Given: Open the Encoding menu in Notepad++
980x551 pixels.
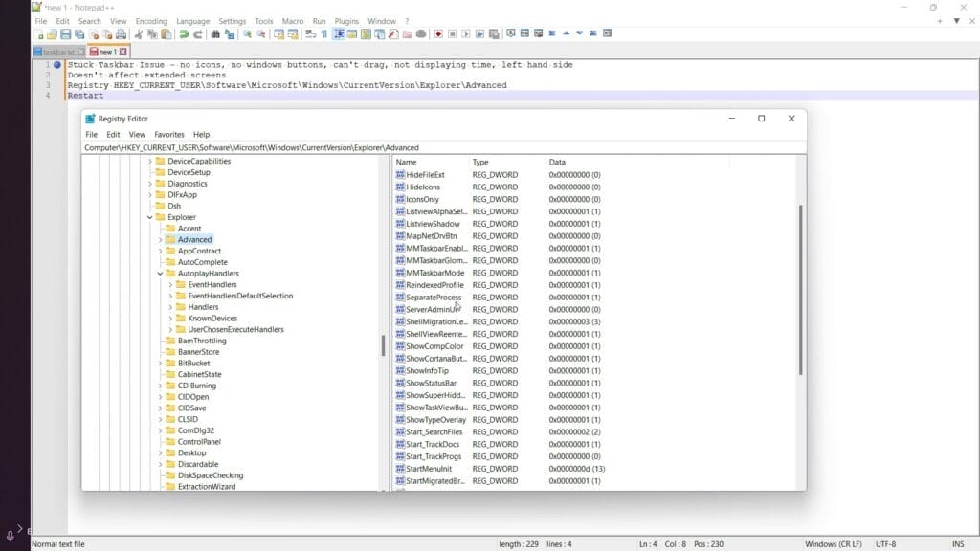Looking at the screenshot, I should (x=151, y=21).
